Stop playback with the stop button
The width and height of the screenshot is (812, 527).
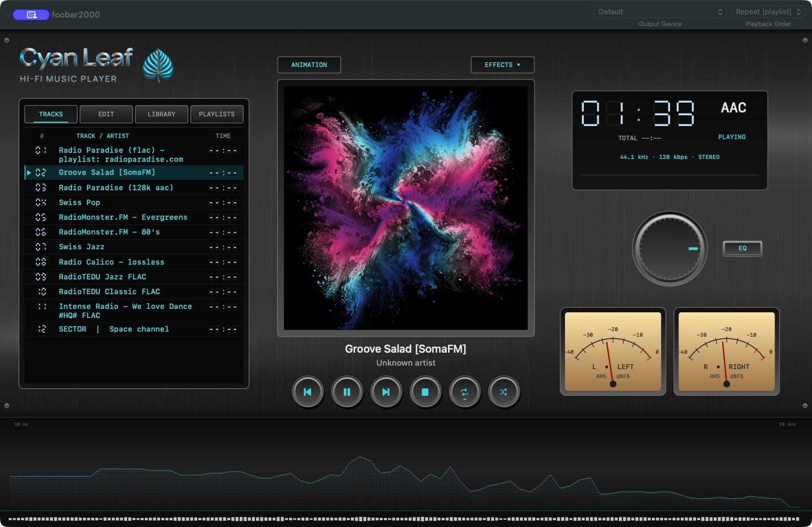[x=425, y=392]
